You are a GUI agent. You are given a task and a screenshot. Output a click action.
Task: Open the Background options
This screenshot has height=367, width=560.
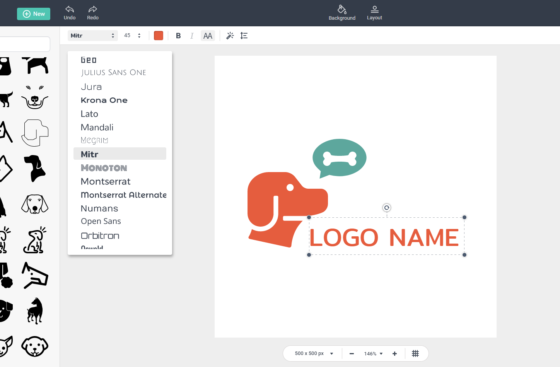(342, 12)
